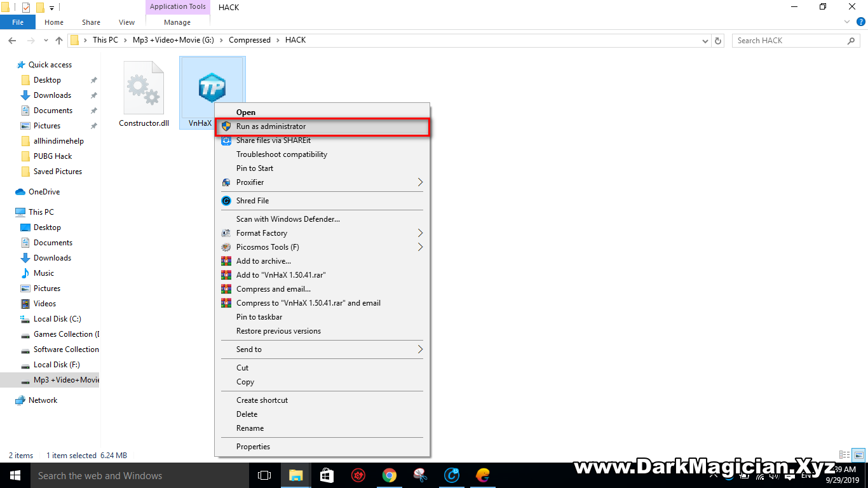The width and height of the screenshot is (868, 488).
Task: Expand the ribbon chevron
Action: (x=847, y=22)
